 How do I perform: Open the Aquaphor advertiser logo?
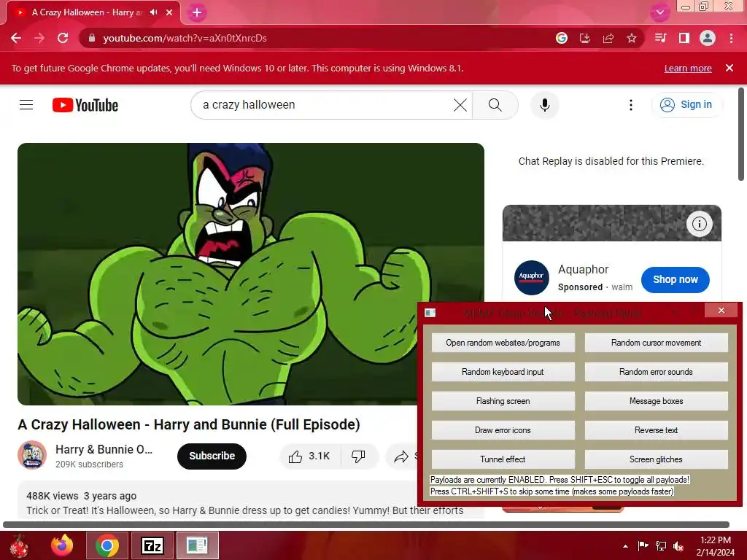coord(531,278)
